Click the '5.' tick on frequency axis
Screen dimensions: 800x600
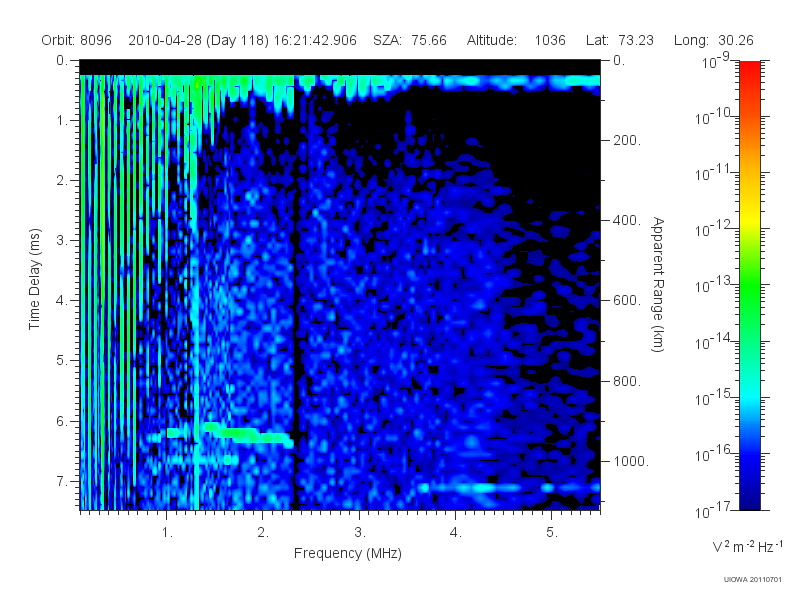(552, 533)
